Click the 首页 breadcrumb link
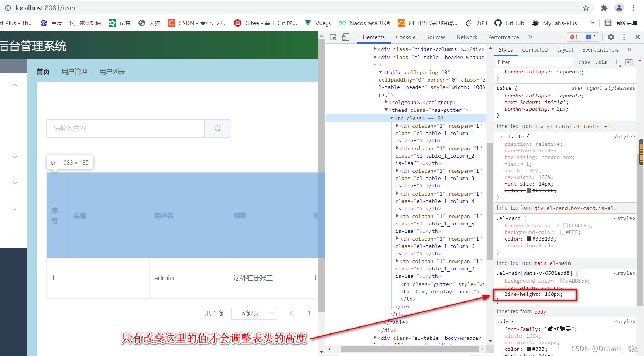 click(x=42, y=71)
